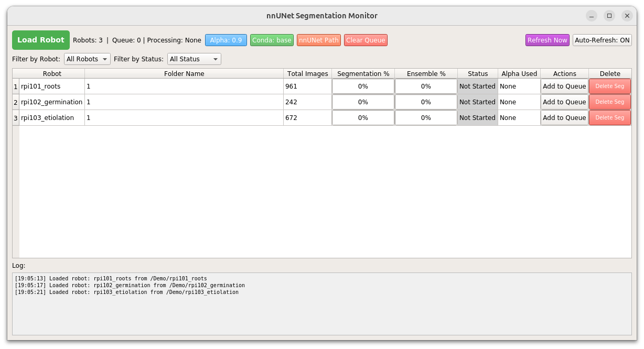The height and width of the screenshot is (349, 644).
Task: Open the nnUNet Path configuration
Action: [x=318, y=40]
